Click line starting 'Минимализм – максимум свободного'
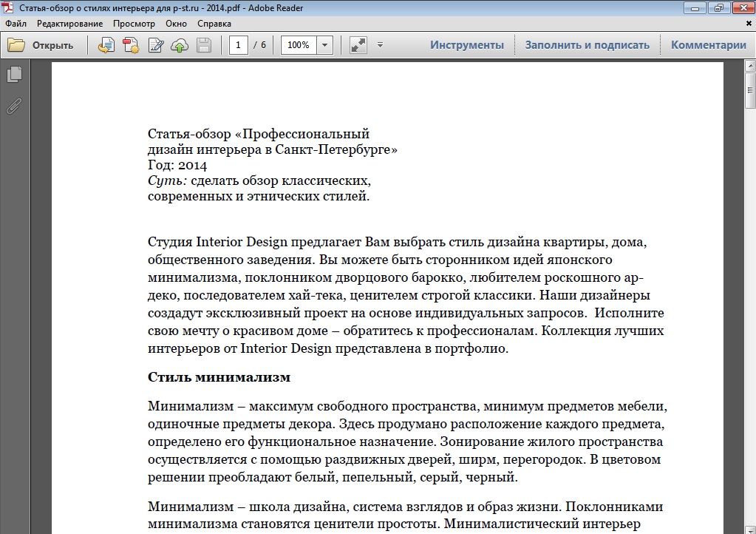This screenshot has width=756, height=534. 407,406
